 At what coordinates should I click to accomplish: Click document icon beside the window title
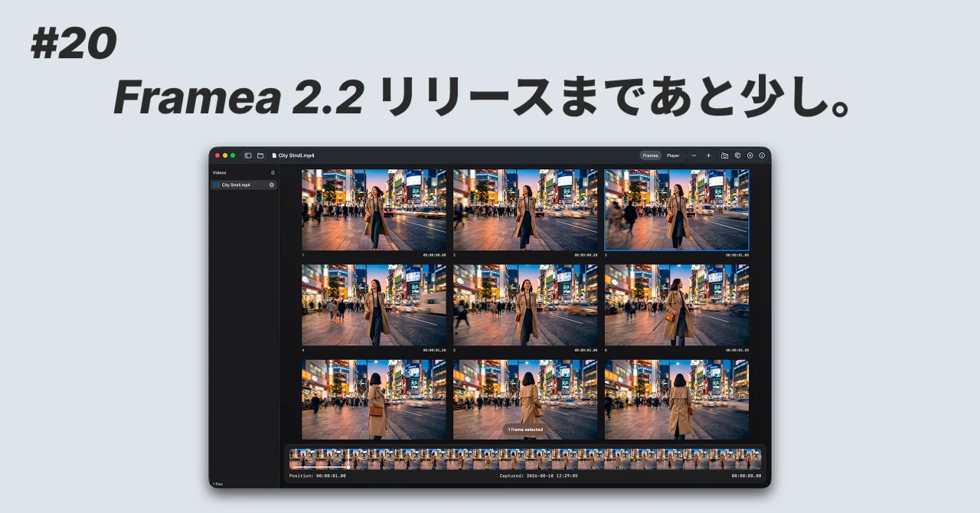click(274, 155)
